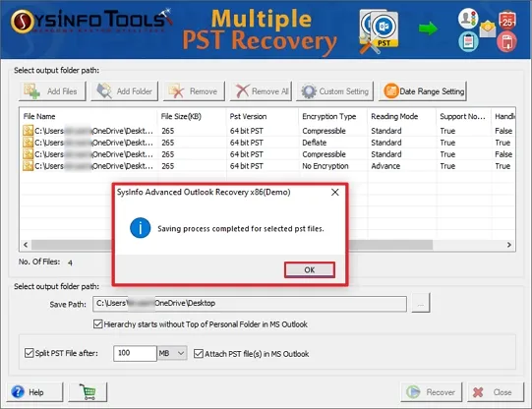
Task: Click the blue question mark Help icon
Action: 18,392
